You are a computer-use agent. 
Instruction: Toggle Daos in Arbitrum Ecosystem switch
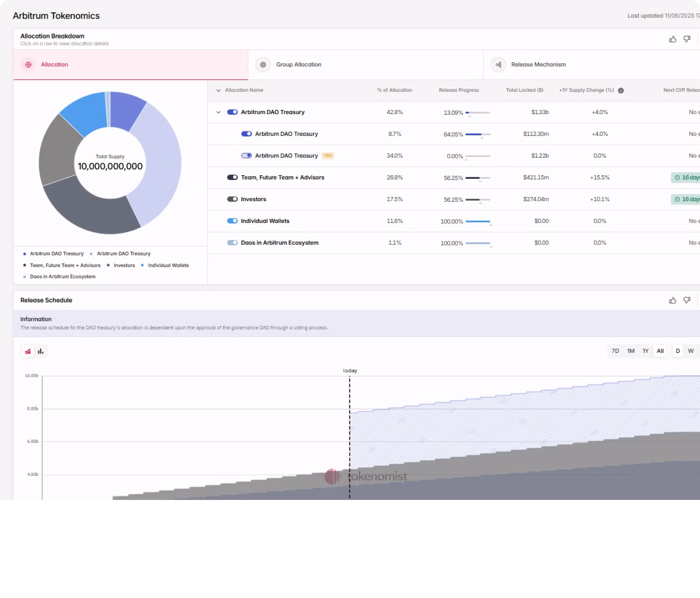(x=232, y=243)
